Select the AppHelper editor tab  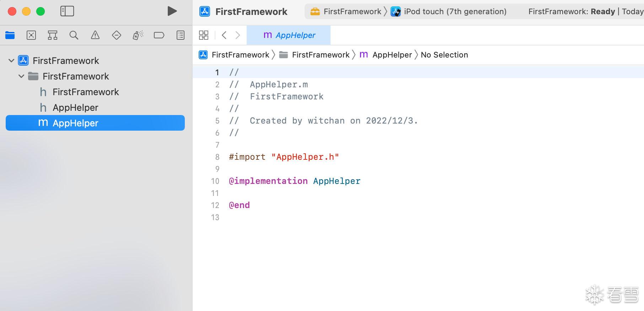(x=289, y=35)
